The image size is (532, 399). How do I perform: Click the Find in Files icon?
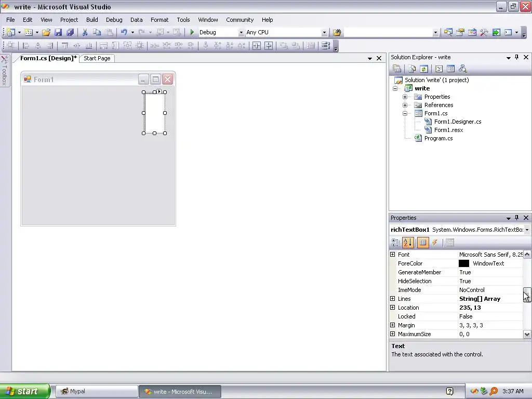click(337, 32)
